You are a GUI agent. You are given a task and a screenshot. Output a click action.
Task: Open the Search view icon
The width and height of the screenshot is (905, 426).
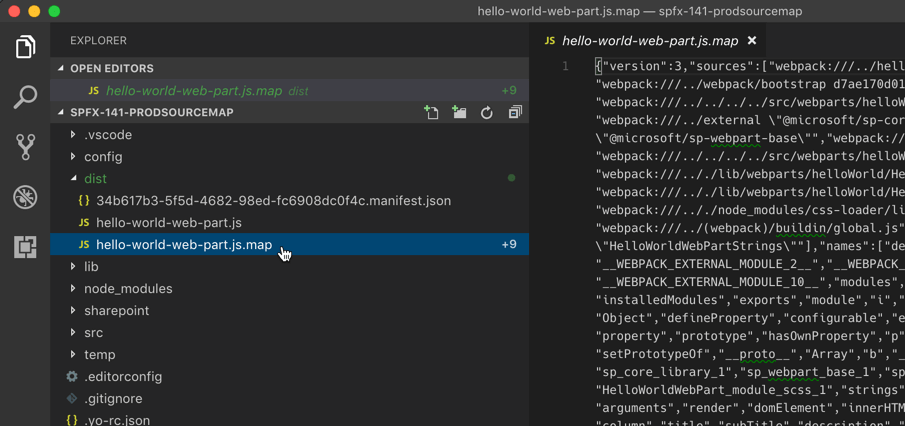(x=25, y=97)
